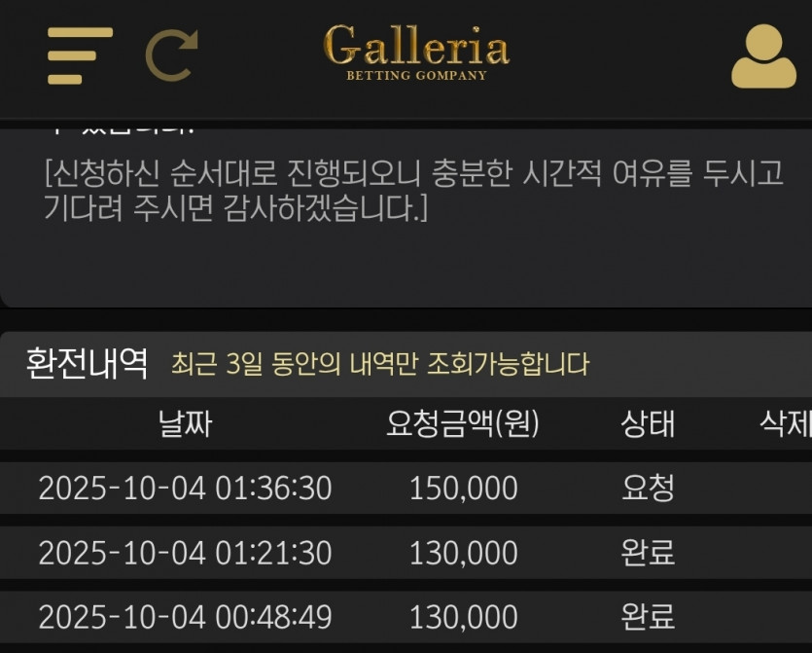Click the 요청금액(원) column header
This screenshot has width=812, height=653.
(463, 424)
